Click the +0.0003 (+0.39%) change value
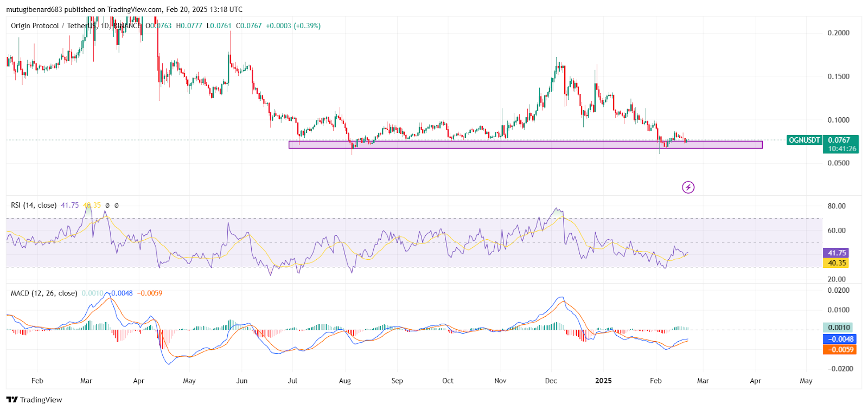This screenshot has width=868, height=410. coord(293,26)
